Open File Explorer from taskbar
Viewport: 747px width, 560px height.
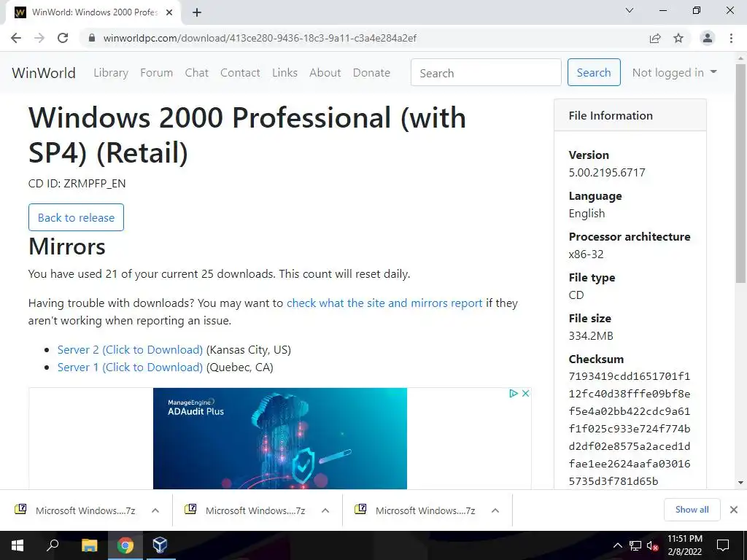[89, 545]
